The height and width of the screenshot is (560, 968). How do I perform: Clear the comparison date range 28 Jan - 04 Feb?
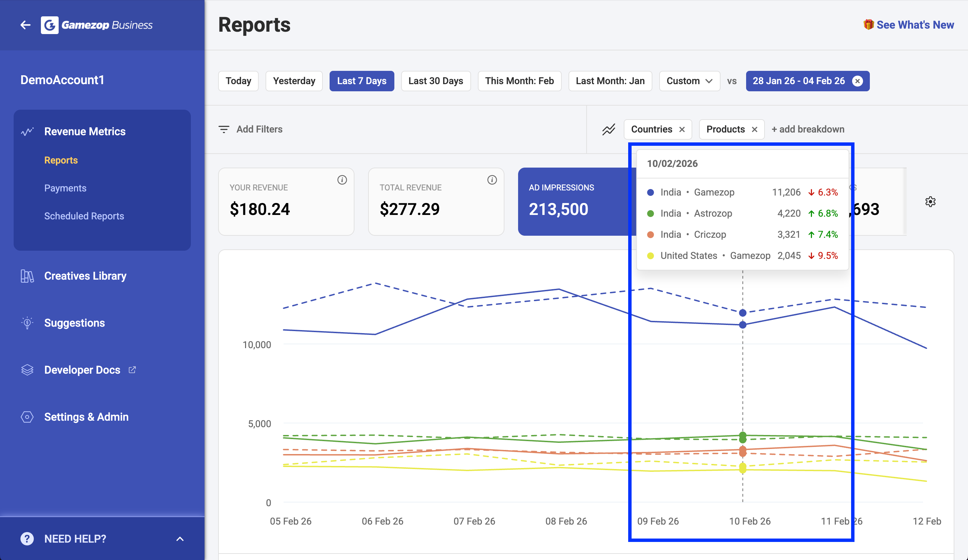point(857,81)
